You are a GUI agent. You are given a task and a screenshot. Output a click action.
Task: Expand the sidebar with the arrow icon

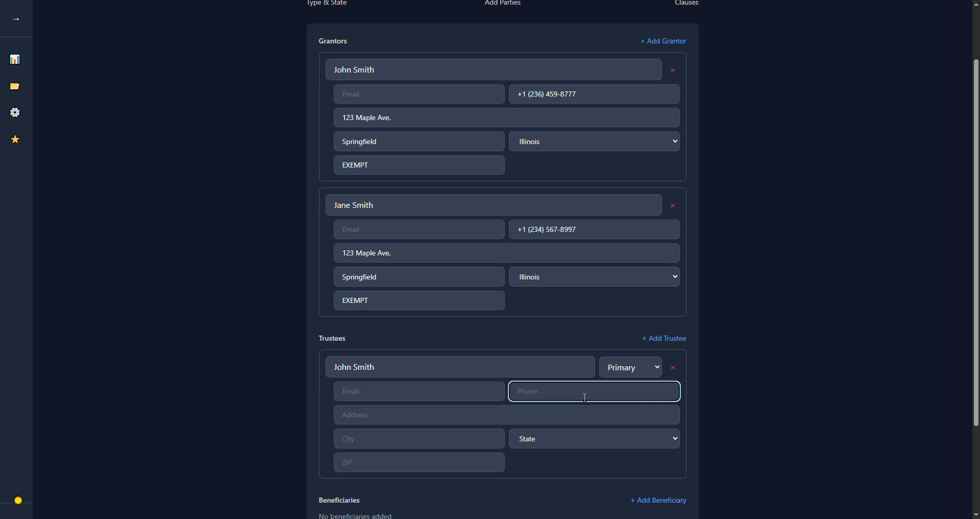pos(16,19)
